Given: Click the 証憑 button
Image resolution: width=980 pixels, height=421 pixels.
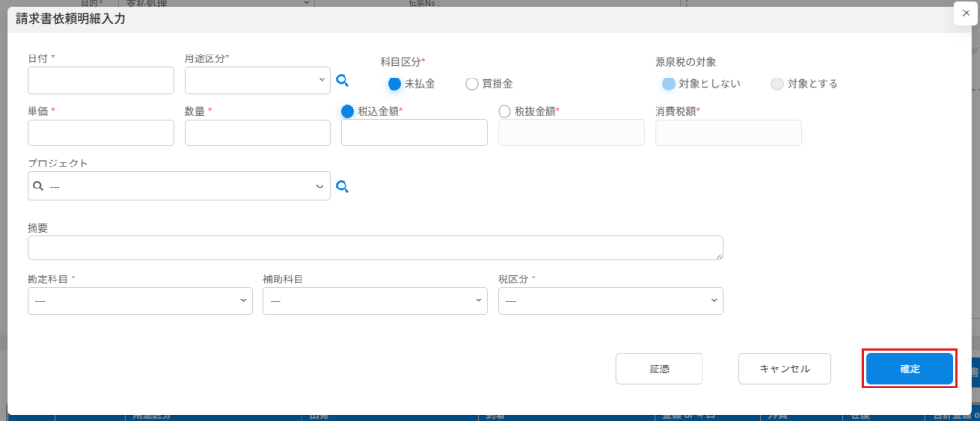Looking at the screenshot, I should (659, 369).
